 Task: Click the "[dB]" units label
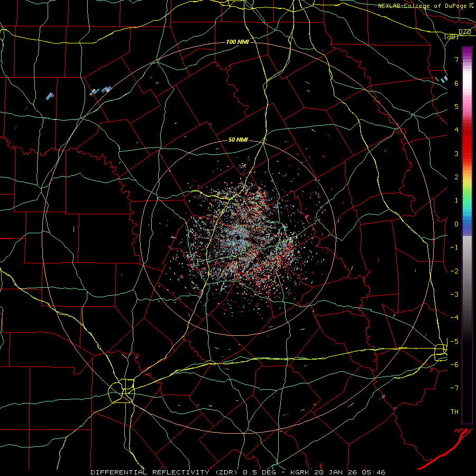pyautogui.click(x=452, y=36)
